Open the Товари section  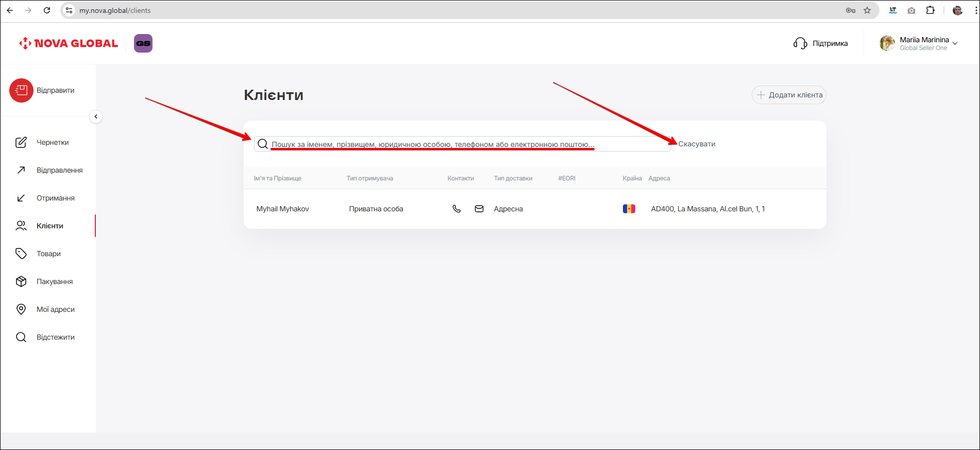click(48, 254)
